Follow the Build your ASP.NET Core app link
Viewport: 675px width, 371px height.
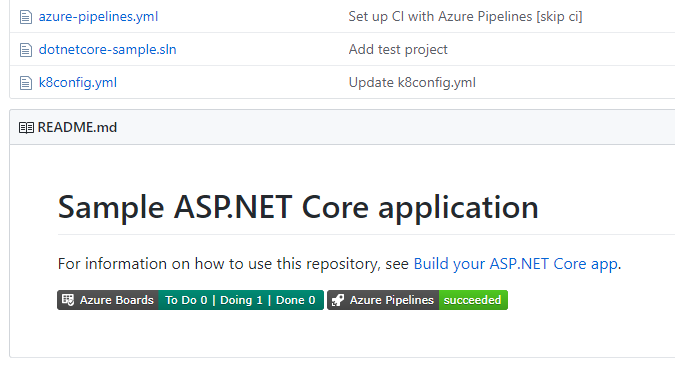pyautogui.click(x=516, y=263)
